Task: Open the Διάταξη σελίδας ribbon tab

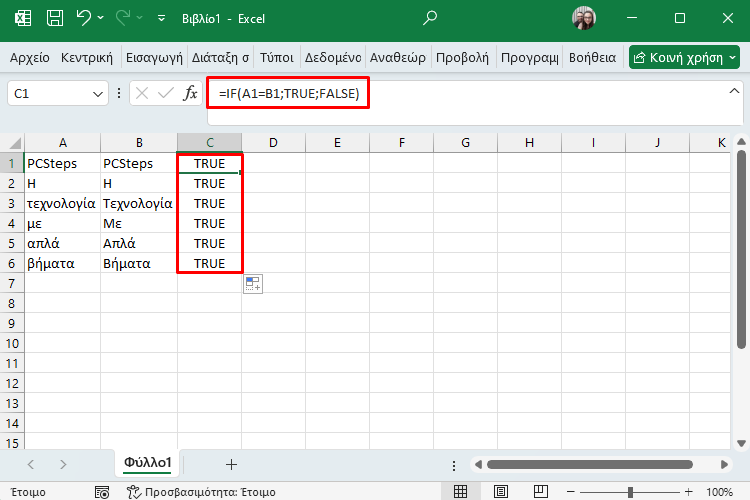Action: pos(220,57)
